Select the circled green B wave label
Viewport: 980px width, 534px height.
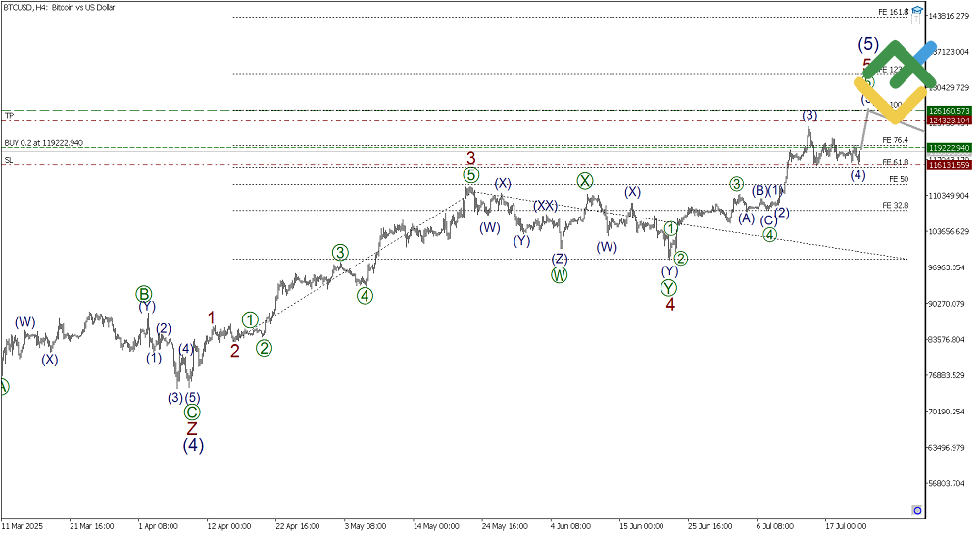coord(144,294)
